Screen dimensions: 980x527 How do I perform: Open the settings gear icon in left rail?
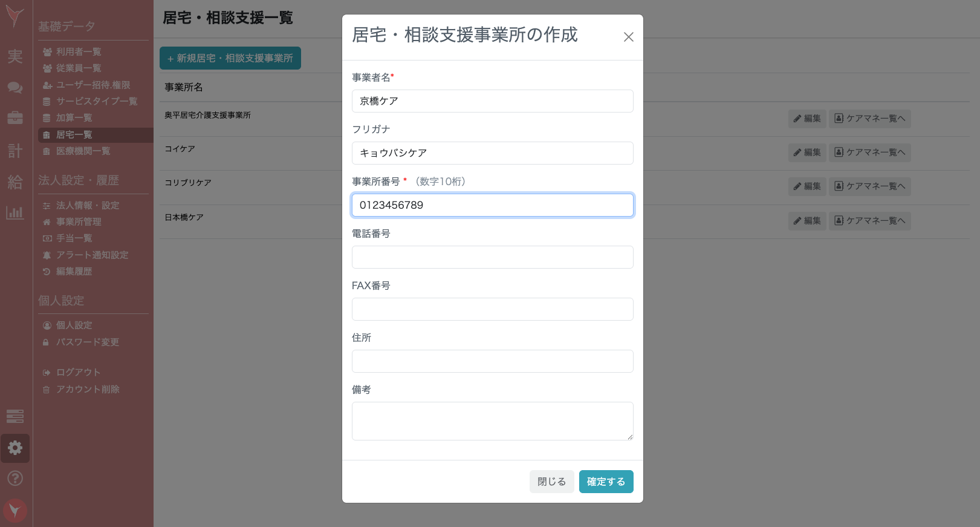[15, 448]
